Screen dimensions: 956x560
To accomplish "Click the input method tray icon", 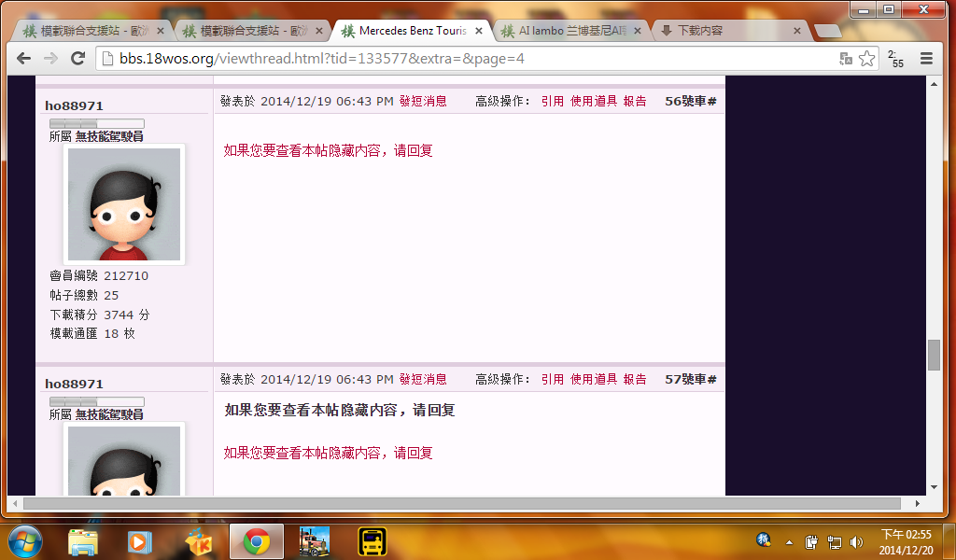I will click(x=764, y=539).
